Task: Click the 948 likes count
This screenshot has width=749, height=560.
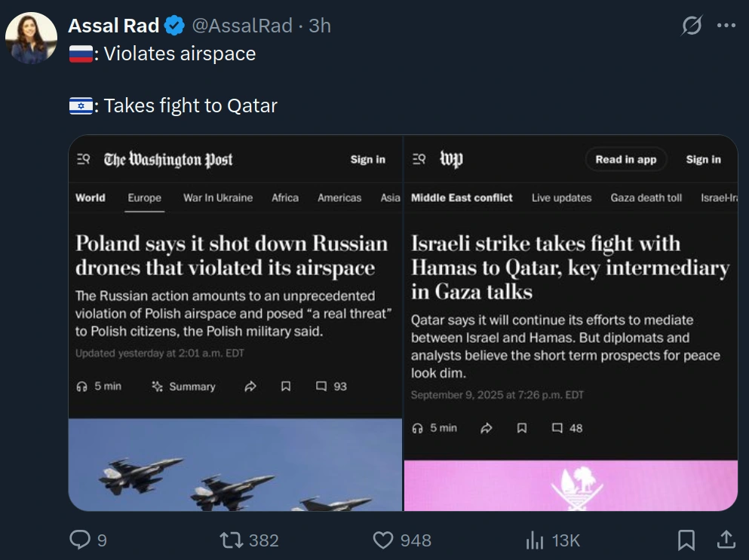Action: pyautogui.click(x=416, y=540)
